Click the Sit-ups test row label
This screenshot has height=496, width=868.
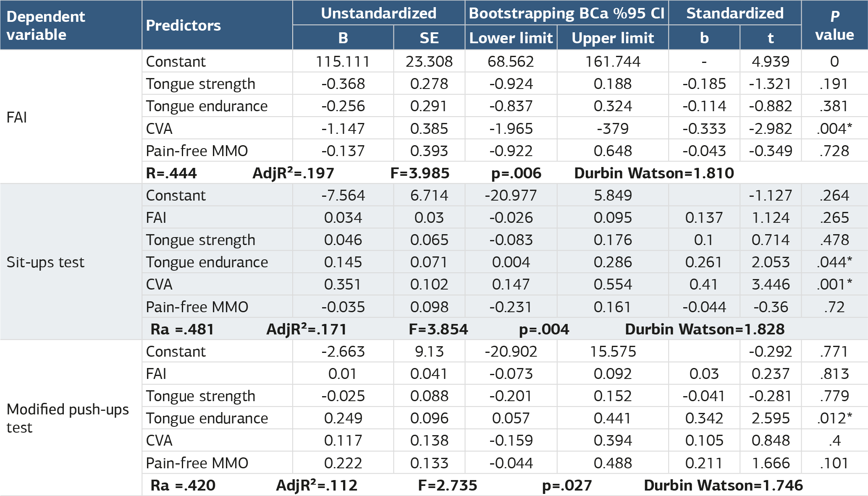[x=45, y=262]
